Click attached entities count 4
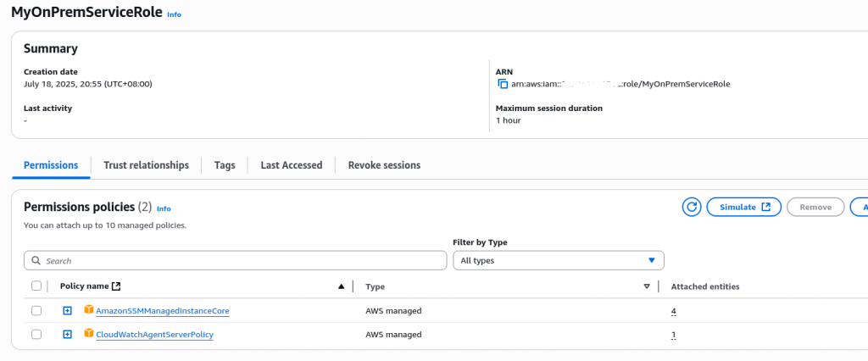The height and width of the screenshot is (361, 868). point(674,311)
